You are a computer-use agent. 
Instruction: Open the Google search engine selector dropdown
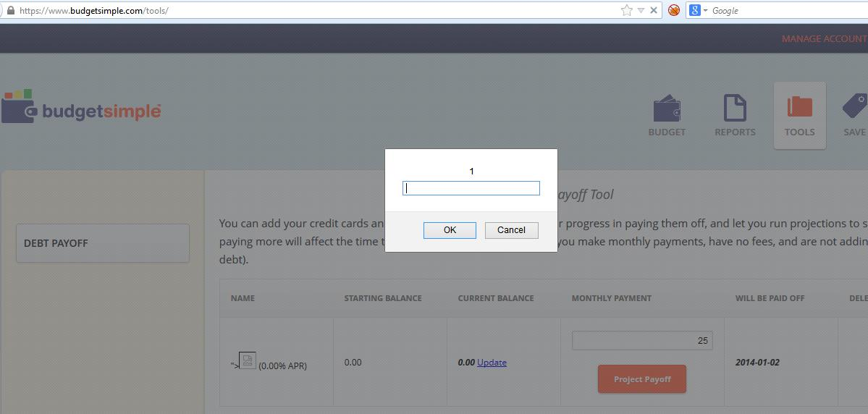698,10
